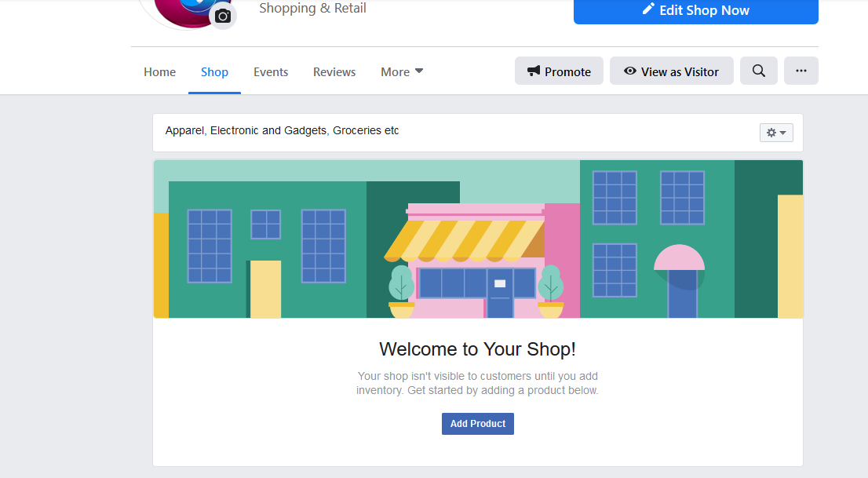Click the Welcome to Your Shop heading

pos(478,349)
